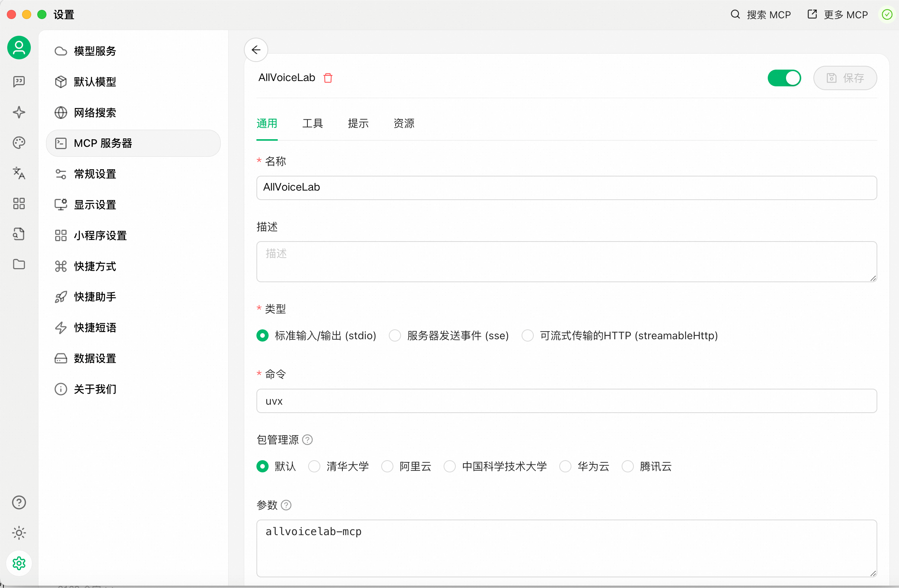Click the help icon beside 包管理源
Viewport: 899px width, 588px height.
[x=307, y=440]
